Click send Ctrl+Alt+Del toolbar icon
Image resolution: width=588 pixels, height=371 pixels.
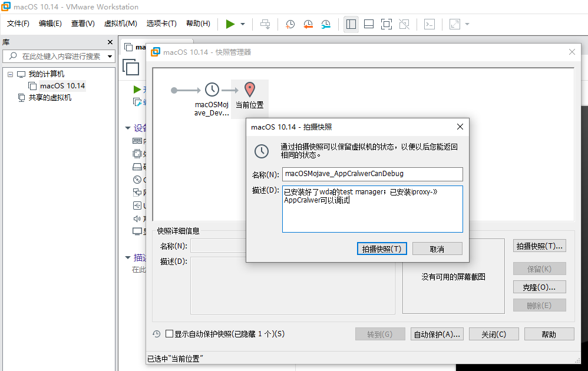tap(265, 24)
